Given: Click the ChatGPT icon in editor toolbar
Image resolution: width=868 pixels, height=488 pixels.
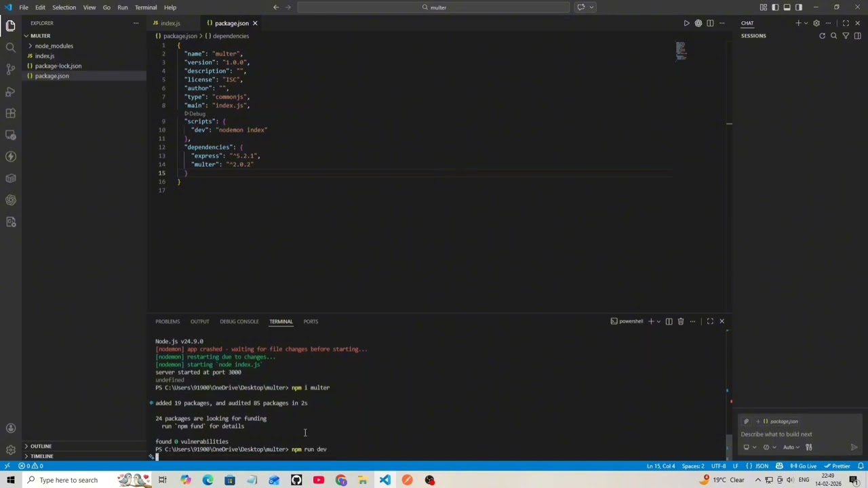Looking at the screenshot, I should [698, 23].
